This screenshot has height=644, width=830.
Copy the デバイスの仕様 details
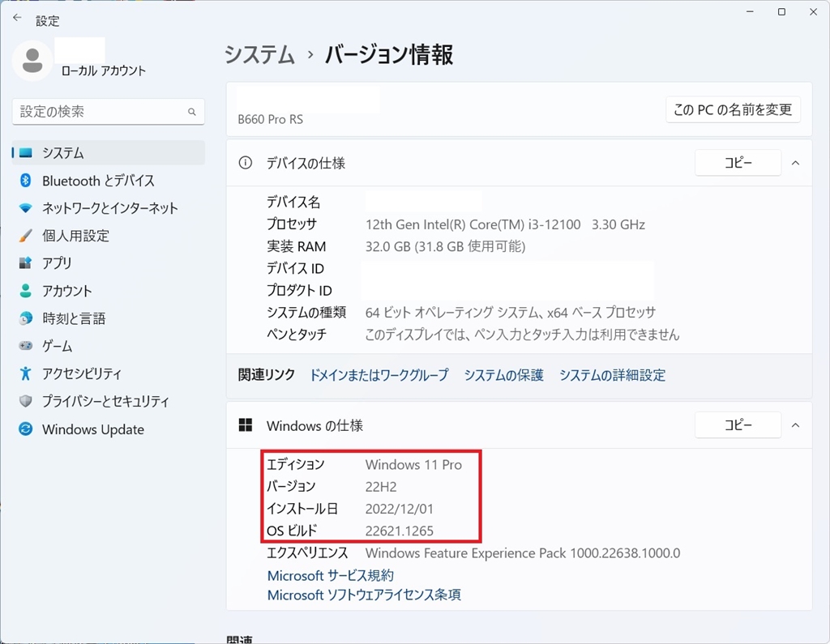pos(738,163)
